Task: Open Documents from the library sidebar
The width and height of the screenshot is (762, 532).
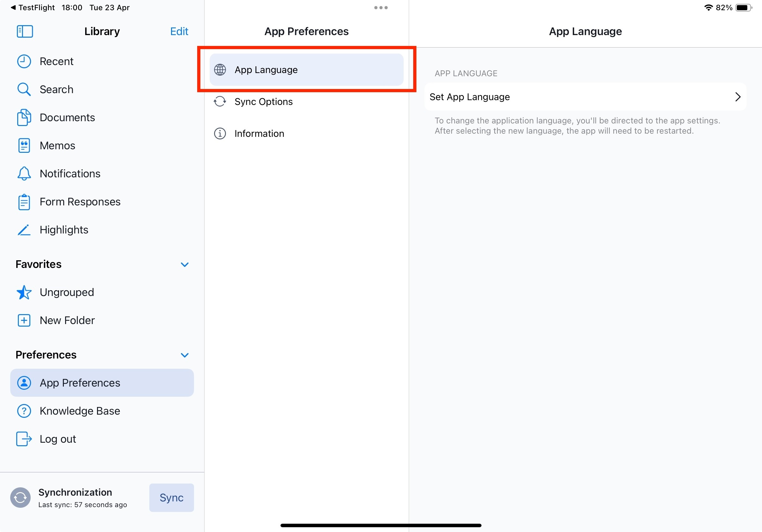Action: tap(67, 117)
